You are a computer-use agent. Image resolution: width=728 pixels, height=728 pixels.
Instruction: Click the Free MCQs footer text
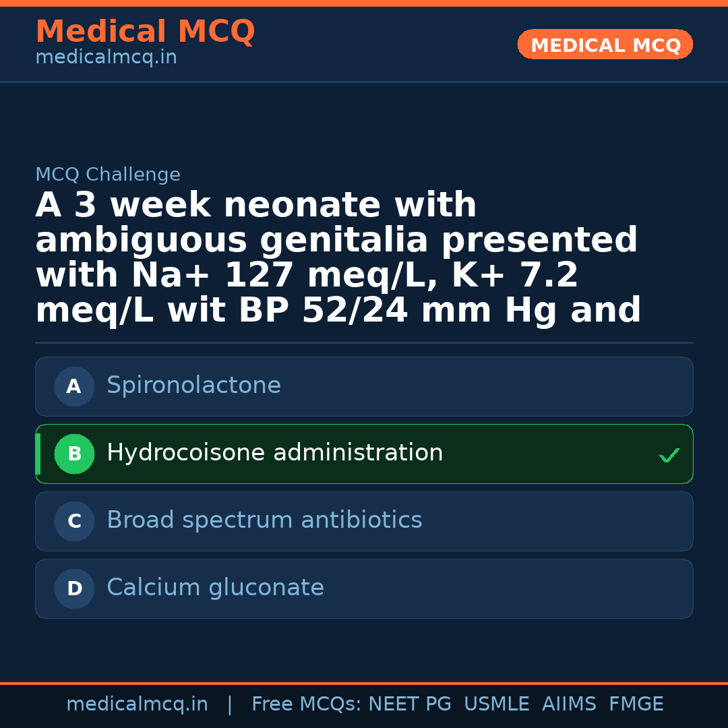(x=307, y=704)
